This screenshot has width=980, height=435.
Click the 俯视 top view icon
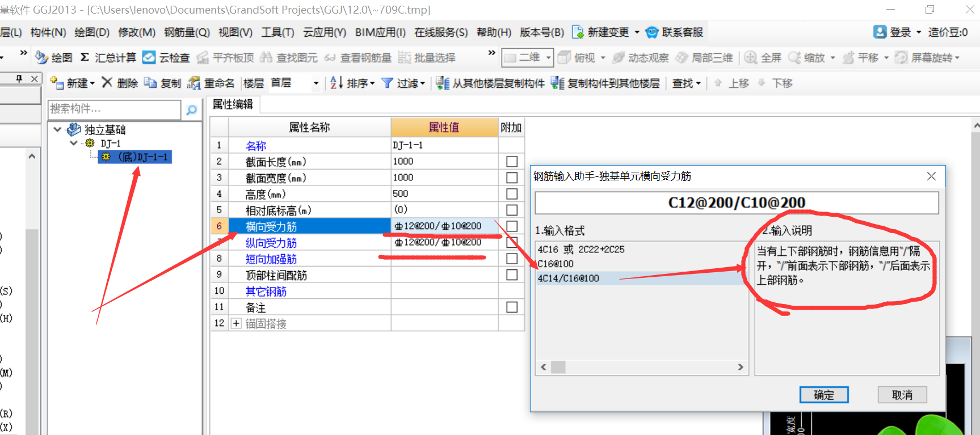[564, 57]
